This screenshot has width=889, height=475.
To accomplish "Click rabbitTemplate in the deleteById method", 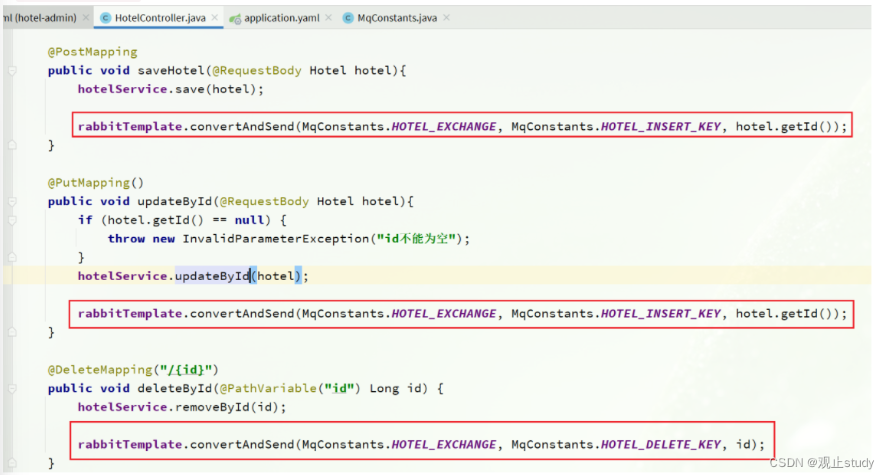I will point(130,445).
